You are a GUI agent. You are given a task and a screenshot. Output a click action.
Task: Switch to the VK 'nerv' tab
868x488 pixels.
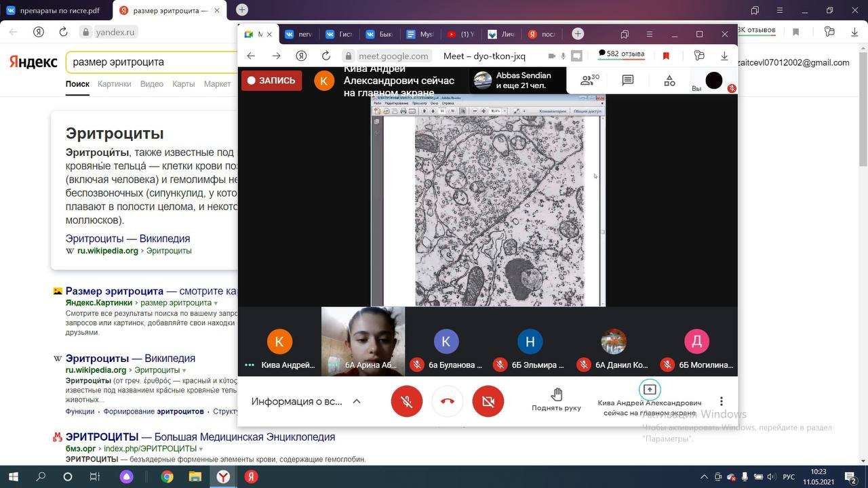click(299, 35)
